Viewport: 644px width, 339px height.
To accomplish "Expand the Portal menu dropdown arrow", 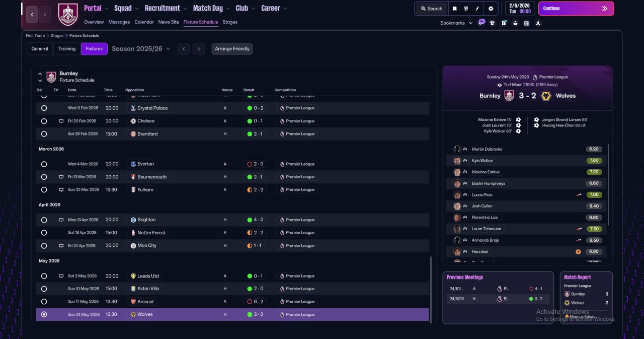I will (x=107, y=9).
